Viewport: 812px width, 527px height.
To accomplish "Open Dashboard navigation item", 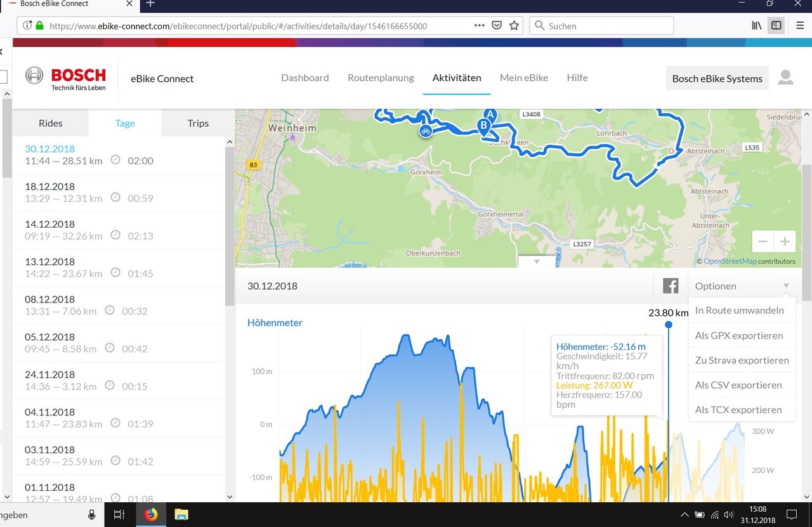I will (304, 78).
